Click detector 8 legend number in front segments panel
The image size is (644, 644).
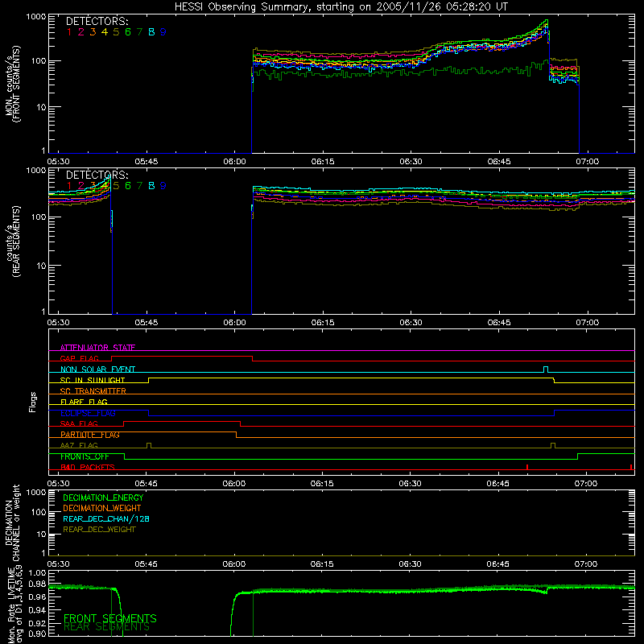151,32
